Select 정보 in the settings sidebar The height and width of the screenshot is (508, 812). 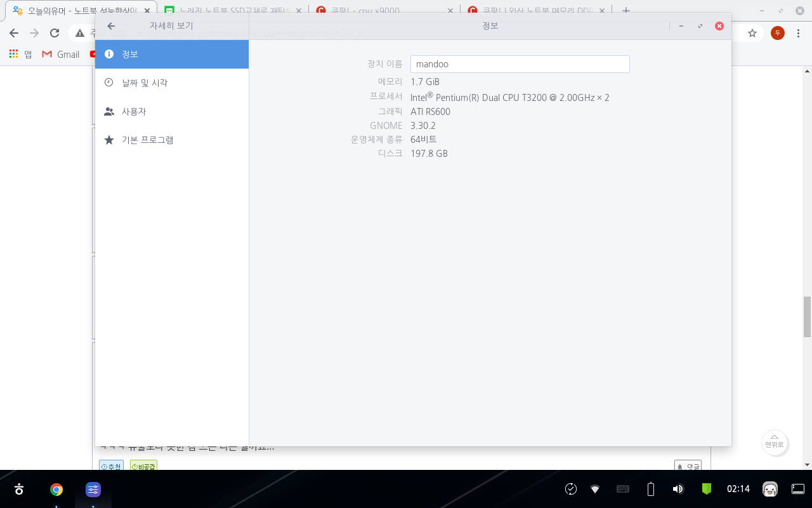171,54
